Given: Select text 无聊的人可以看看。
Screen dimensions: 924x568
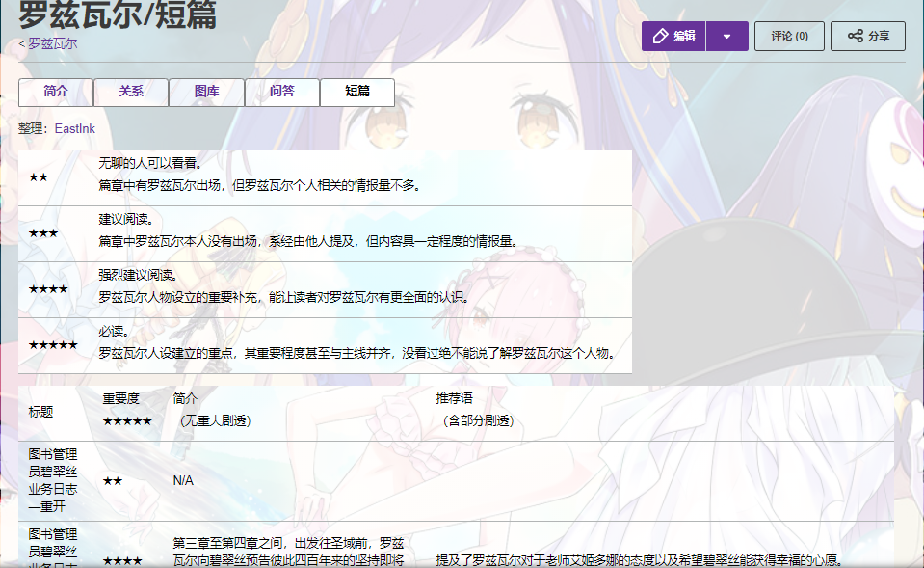Looking at the screenshot, I should pyautogui.click(x=149, y=163).
